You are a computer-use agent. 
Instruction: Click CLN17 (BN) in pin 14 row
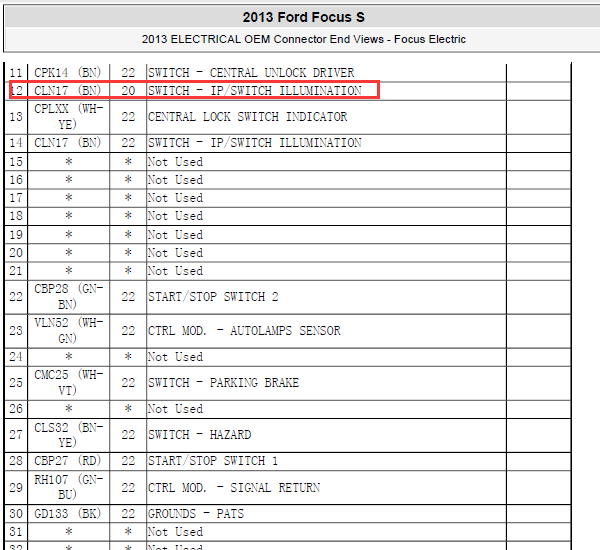pyautogui.click(x=68, y=143)
